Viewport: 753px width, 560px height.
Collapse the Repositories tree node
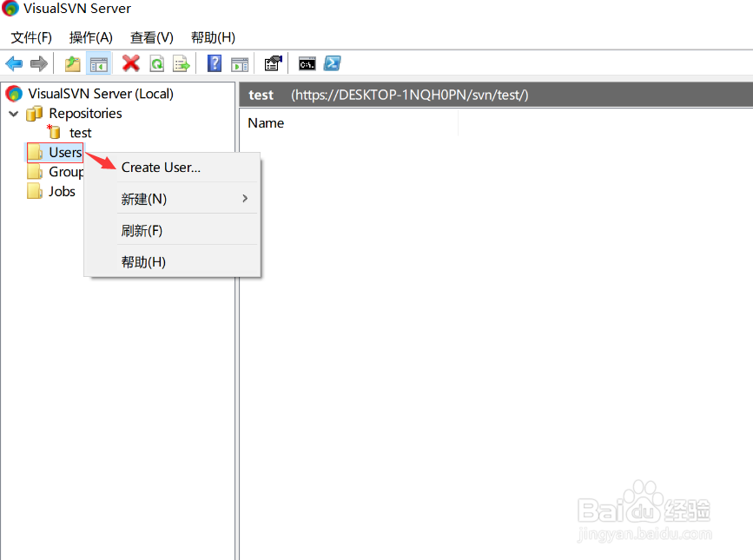14,114
